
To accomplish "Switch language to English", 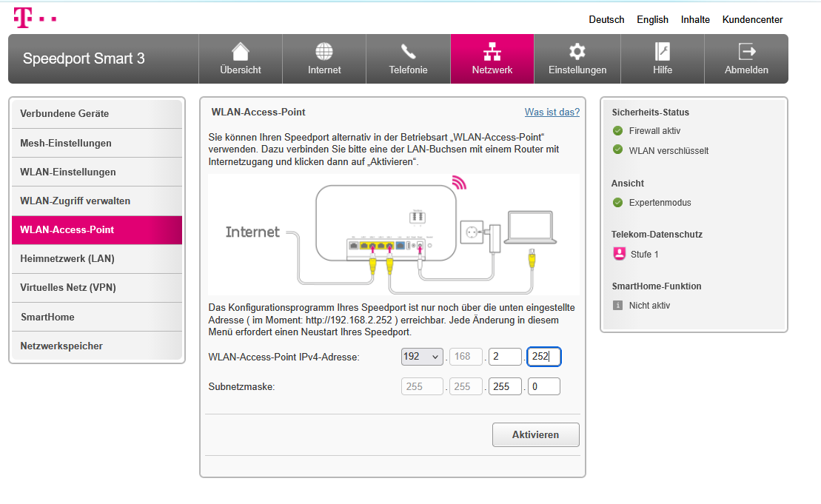I will click(x=652, y=19).
